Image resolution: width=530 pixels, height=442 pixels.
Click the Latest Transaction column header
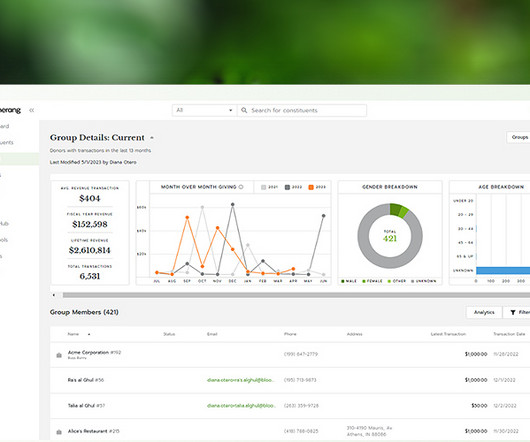point(448,334)
